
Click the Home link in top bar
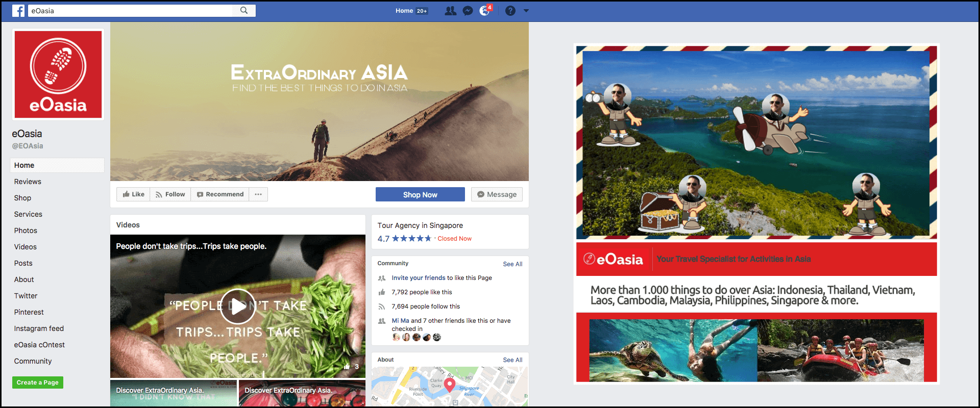click(404, 11)
